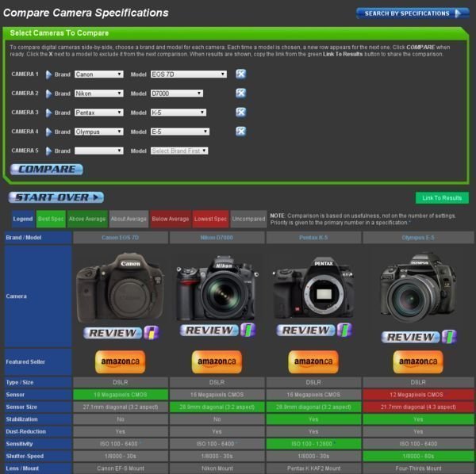476x474 pixels.
Task: Click the Below Average legend swatch
Action: tap(171, 219)
